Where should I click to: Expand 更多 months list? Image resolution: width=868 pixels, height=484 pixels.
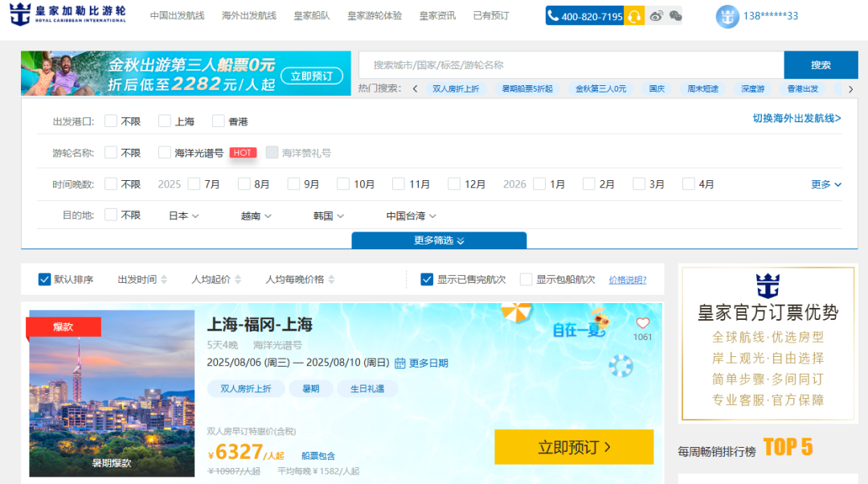pos(826,184)
